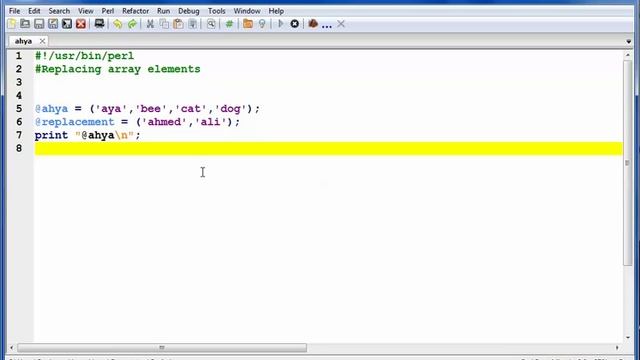Place cursor on highlighted line 8
640x360 pixels.
[329, 149]
